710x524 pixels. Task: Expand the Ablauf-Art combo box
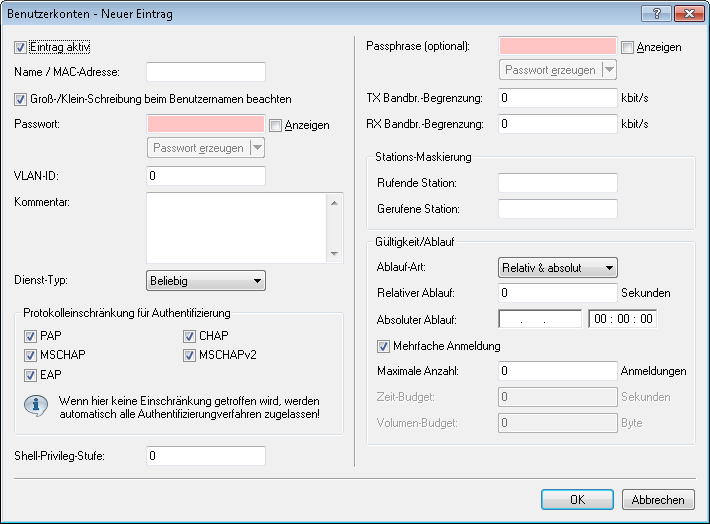557,268
